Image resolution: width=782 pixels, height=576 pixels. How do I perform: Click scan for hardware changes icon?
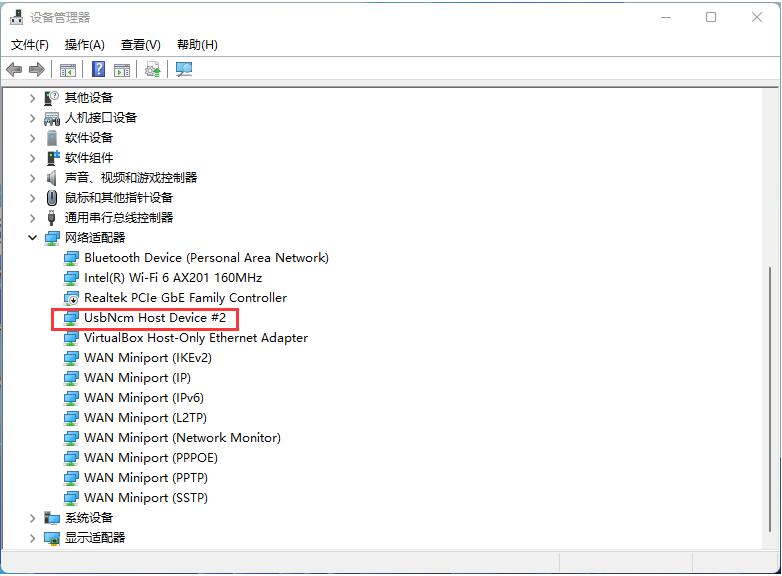(x=184, y=69)
